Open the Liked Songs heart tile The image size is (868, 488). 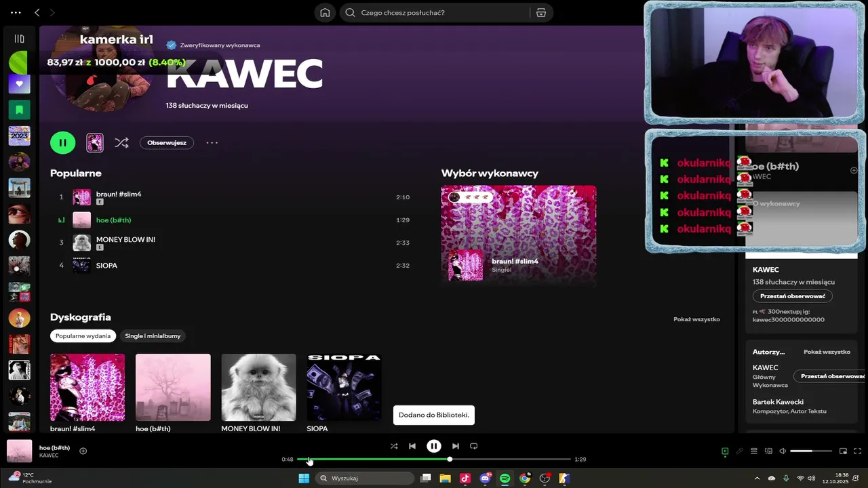19,84
